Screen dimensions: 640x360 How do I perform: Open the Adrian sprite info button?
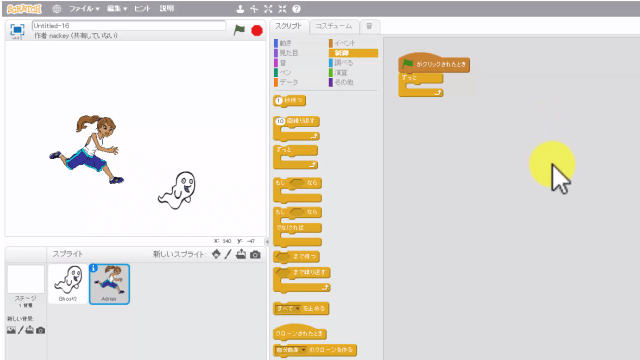coord(93,268)
